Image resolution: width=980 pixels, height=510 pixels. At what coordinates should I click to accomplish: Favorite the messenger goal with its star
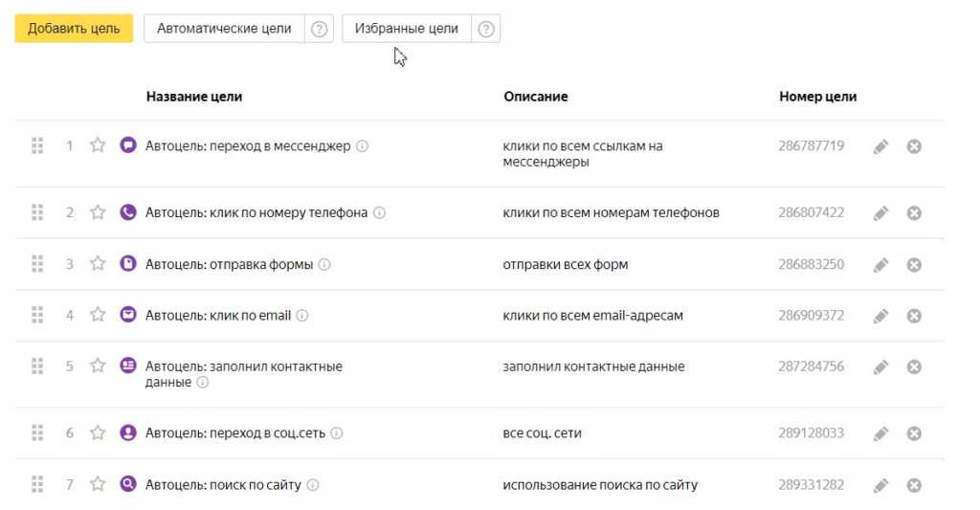tap(98, 145)
